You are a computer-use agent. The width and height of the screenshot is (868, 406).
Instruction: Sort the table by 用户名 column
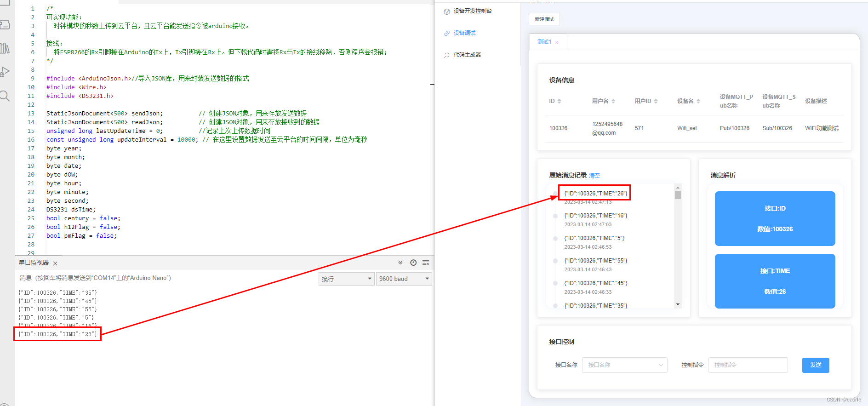[613, 101]
